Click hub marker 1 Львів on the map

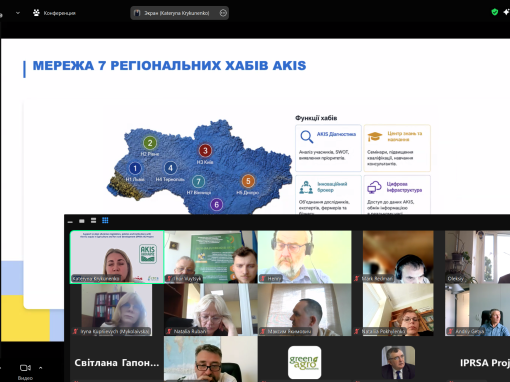click(x=135, y=168)
